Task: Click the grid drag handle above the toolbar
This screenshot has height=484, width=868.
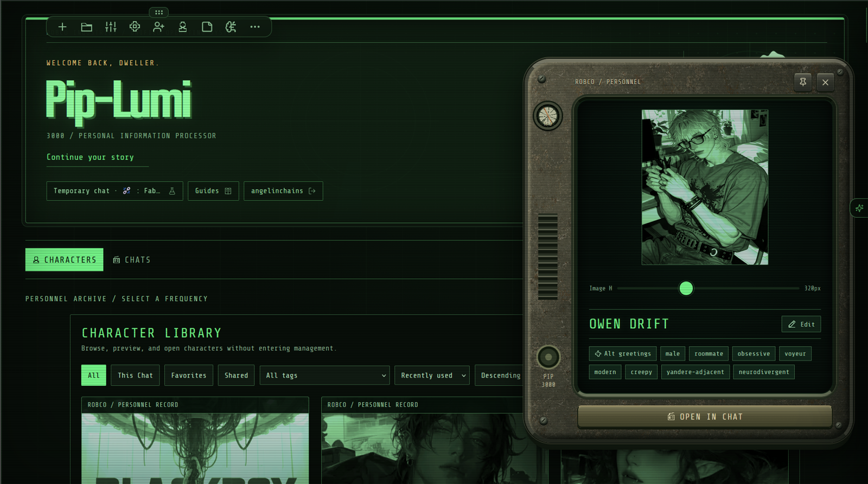Action: [x=159, y=12]
